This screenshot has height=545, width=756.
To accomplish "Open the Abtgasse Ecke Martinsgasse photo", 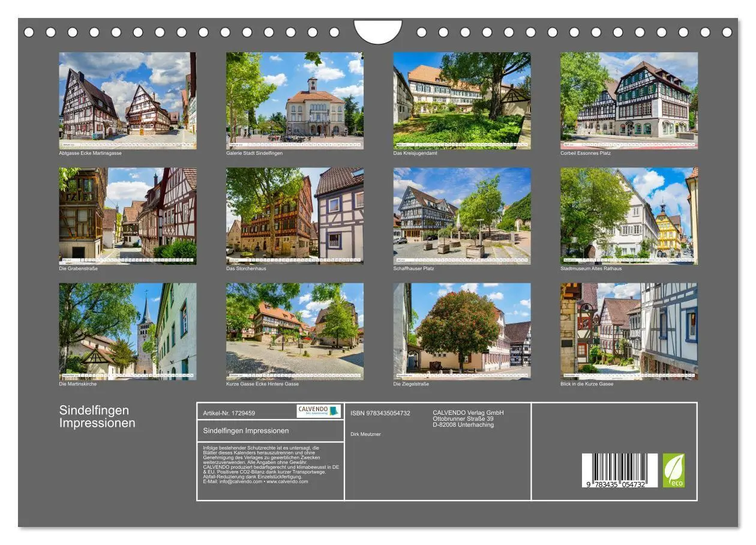I will pos(128,101).
